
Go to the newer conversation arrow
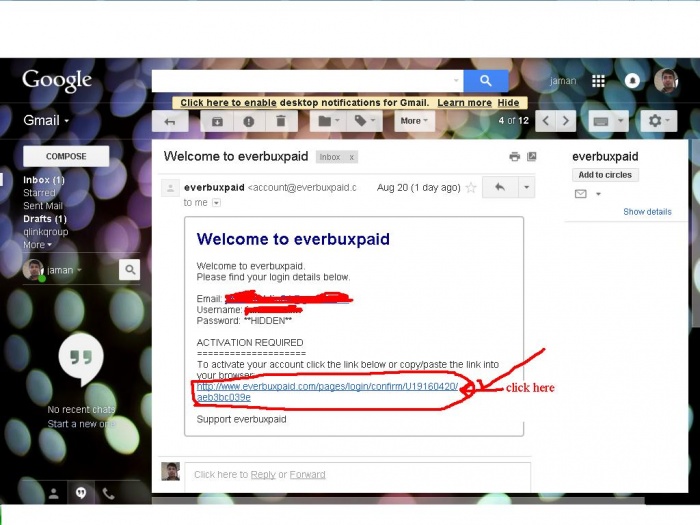546,121
